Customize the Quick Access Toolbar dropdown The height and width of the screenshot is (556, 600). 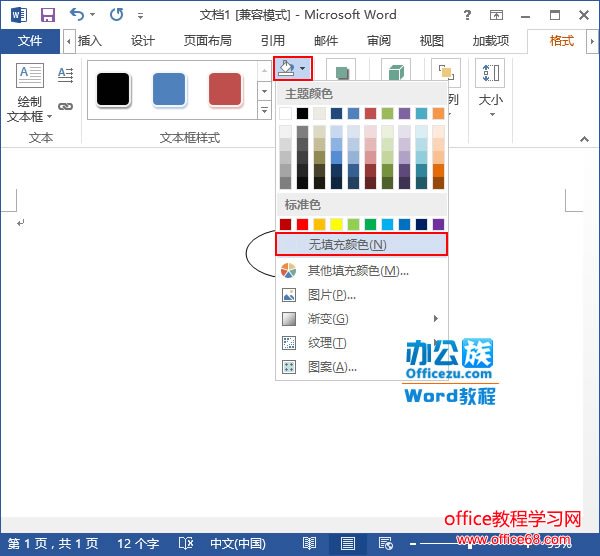(140, 16)
